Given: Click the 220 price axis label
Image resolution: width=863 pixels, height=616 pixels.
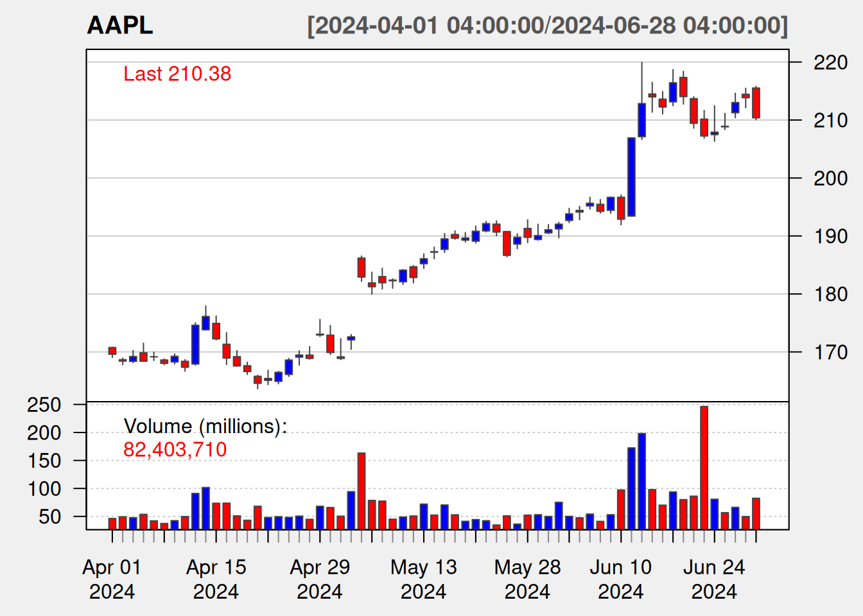Looking at the screenshot, I should 830,62.
